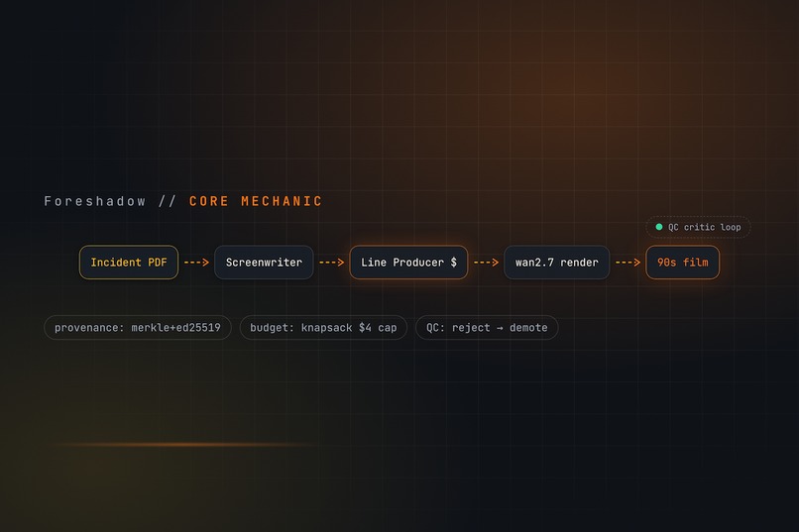Click arrow between Screenwriter and Line Producer

click(x=332, y=263)
